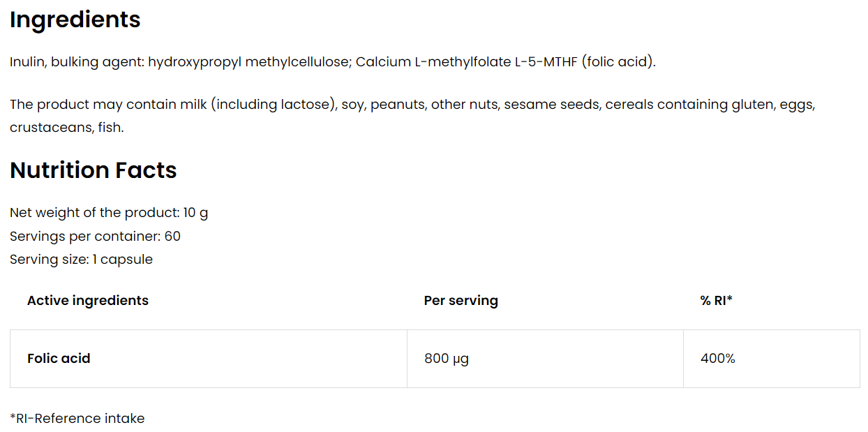
Task: Click the % RI* column header
Action: point(716,301)
